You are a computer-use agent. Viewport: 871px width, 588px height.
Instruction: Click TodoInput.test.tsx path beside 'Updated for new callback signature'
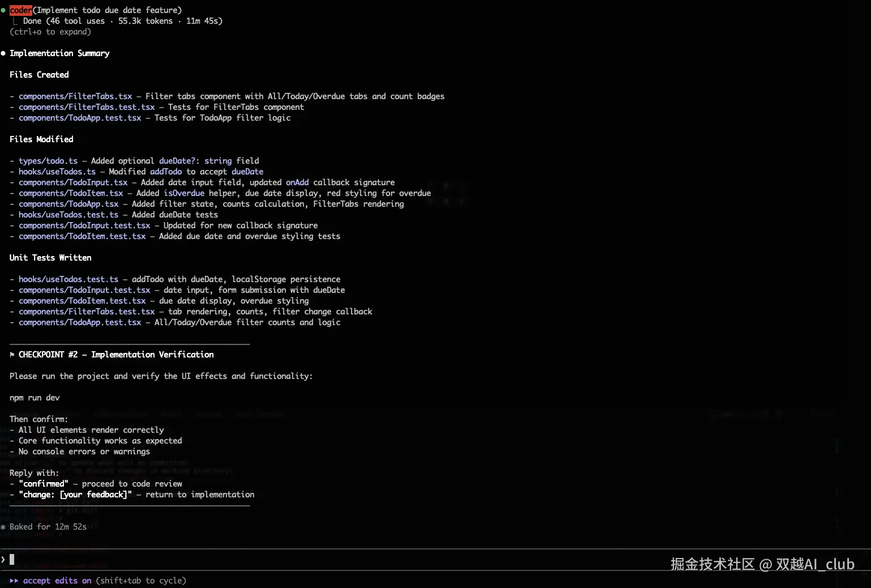pyautogui.click(x=84, y=225)
